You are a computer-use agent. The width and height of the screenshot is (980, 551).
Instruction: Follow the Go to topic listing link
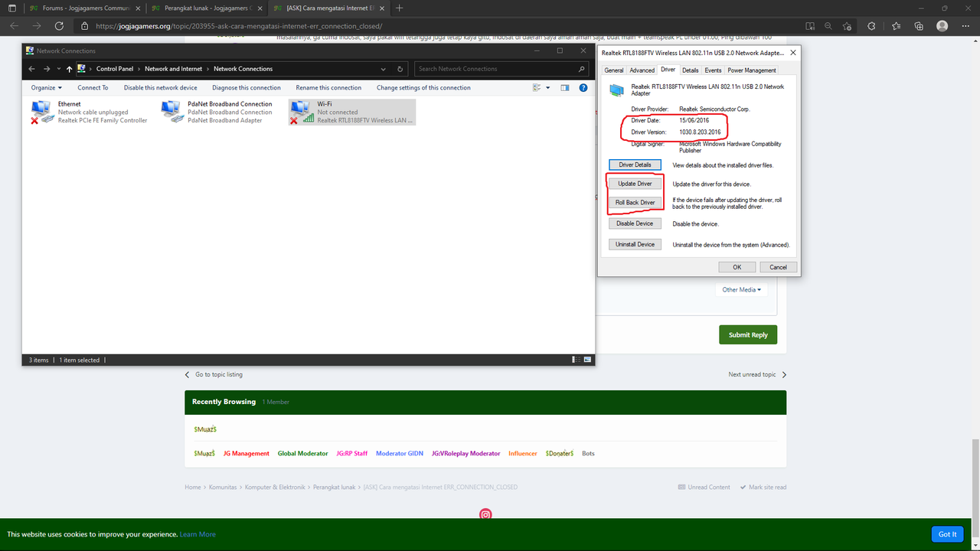pyautogui.click(x=214, y=375)
